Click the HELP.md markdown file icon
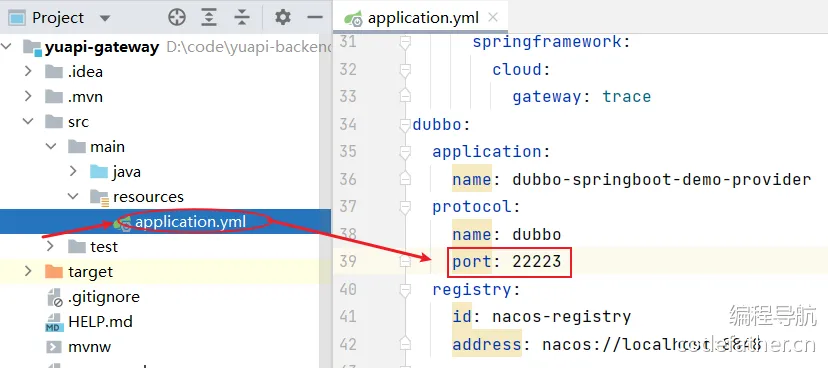Viewport: 828px width, 368px height. pyautogui.click(x=54, y=322)
